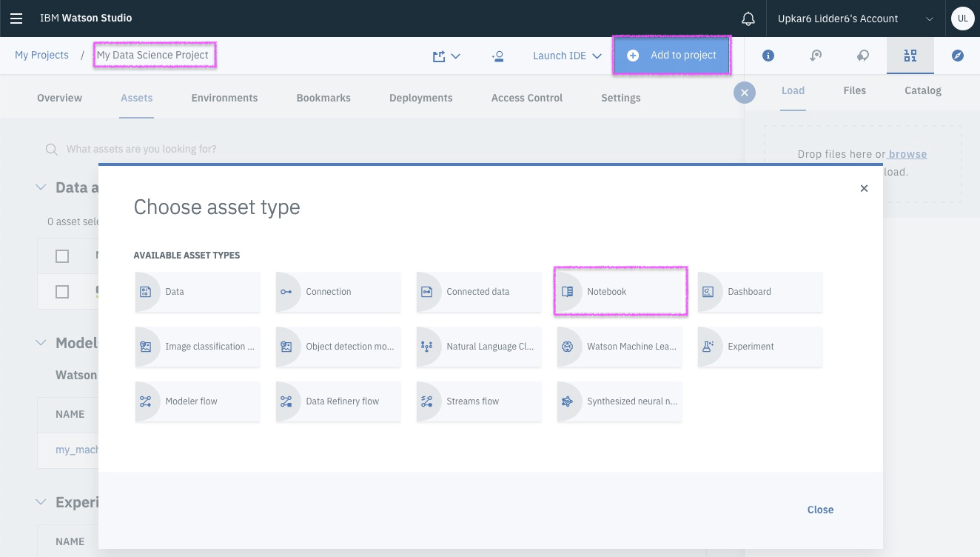
Task: Open the account switcher dropdown
Action: (856, 19)
